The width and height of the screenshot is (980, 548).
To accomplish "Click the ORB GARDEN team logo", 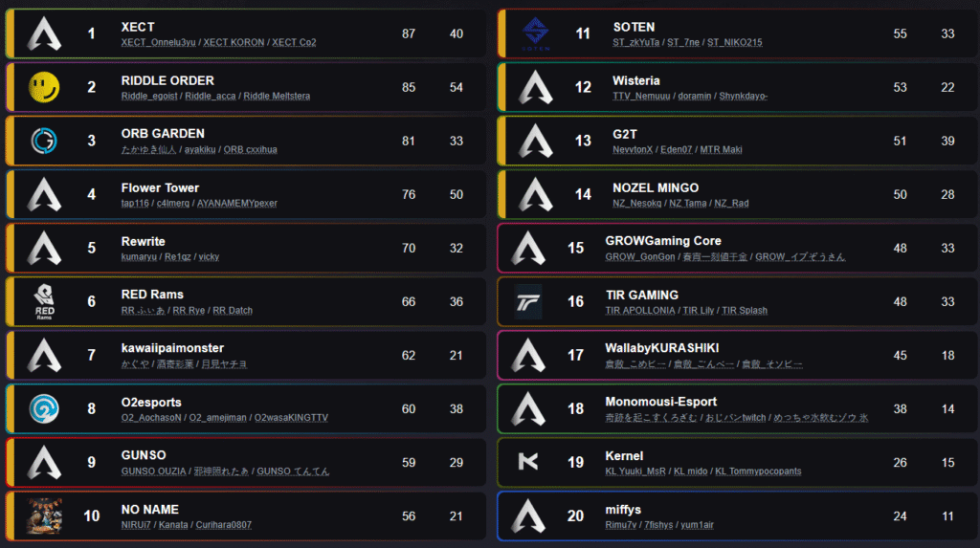I will (x=44, y=141).
